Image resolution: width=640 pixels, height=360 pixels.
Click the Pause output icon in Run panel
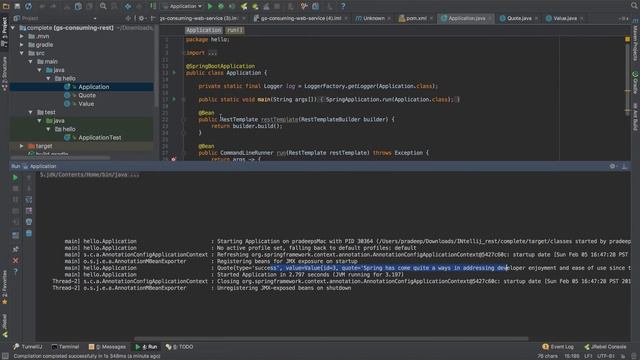[15, 200]
